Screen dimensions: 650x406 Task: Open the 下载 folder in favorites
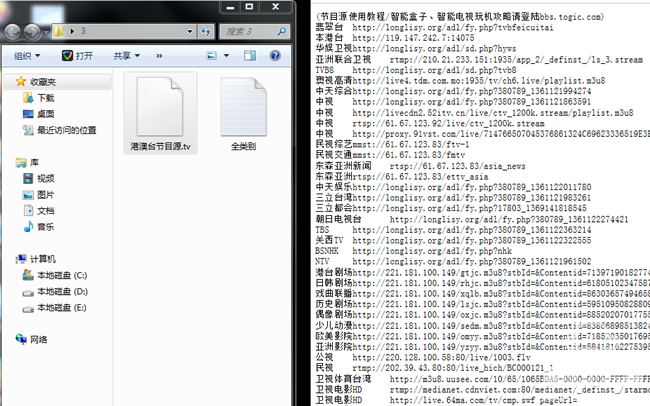(39, 98)
